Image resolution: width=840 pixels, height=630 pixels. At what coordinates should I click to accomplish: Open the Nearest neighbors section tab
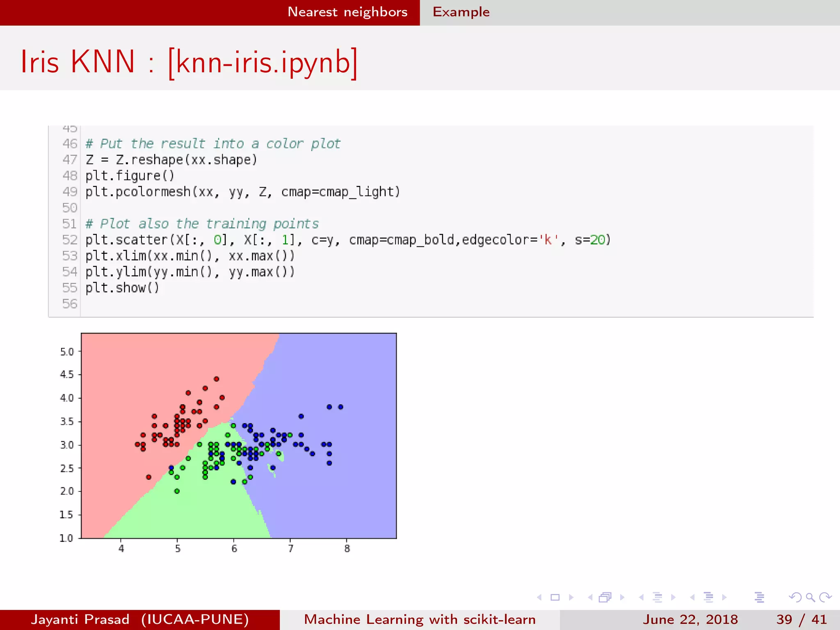(347, 12)
